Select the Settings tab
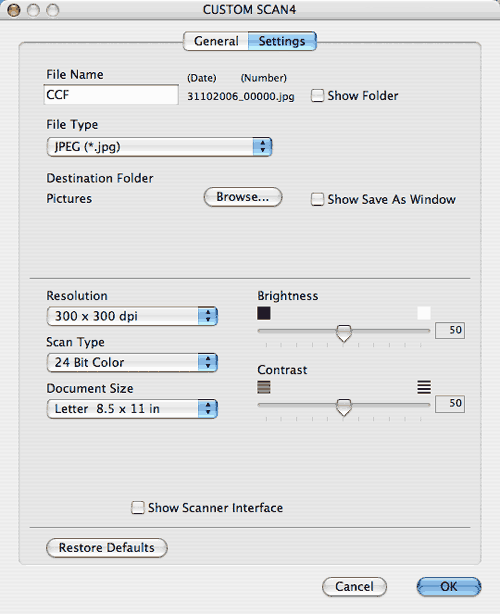 pyautogui.click(x=282, y=41)
